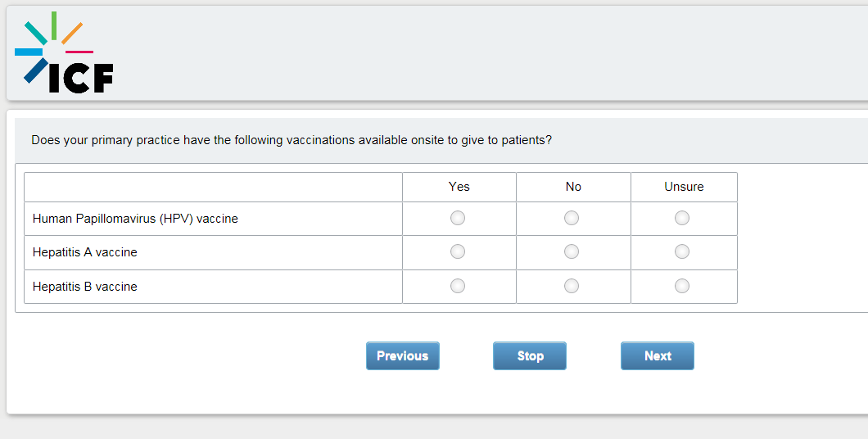Mark Unsure for Human Papillomavirus (HPV) vaccine
The height and width of the screenshot is (439, 868).
coord(682,218)
